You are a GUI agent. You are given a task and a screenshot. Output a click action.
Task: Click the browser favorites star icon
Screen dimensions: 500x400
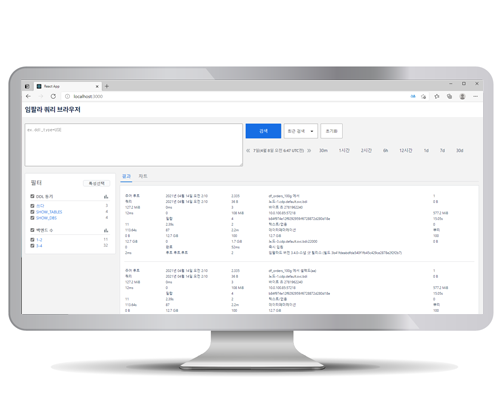point(437,96)
